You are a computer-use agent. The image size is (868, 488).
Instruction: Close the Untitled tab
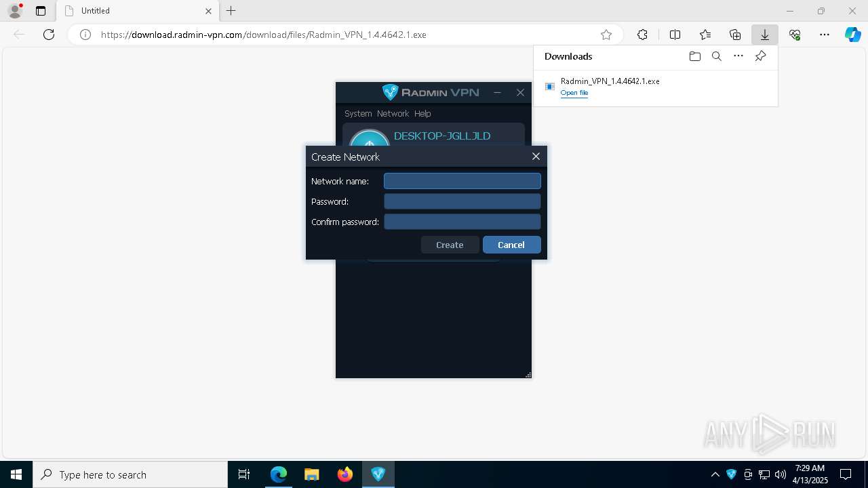[x=208, y=11]
